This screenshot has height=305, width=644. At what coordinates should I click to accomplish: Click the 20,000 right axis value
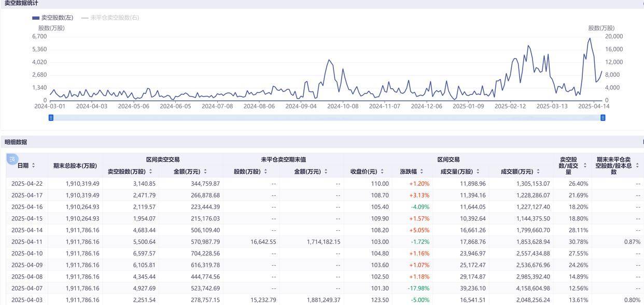pyautogui.click(x=614, y=37)
